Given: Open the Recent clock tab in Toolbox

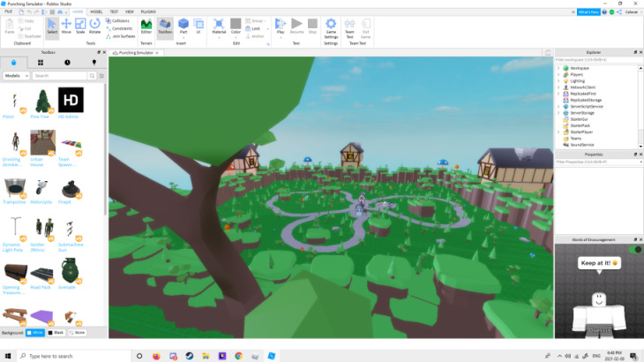Looking at the screenshot, I should pyautogui.click(x=67, y=63).
